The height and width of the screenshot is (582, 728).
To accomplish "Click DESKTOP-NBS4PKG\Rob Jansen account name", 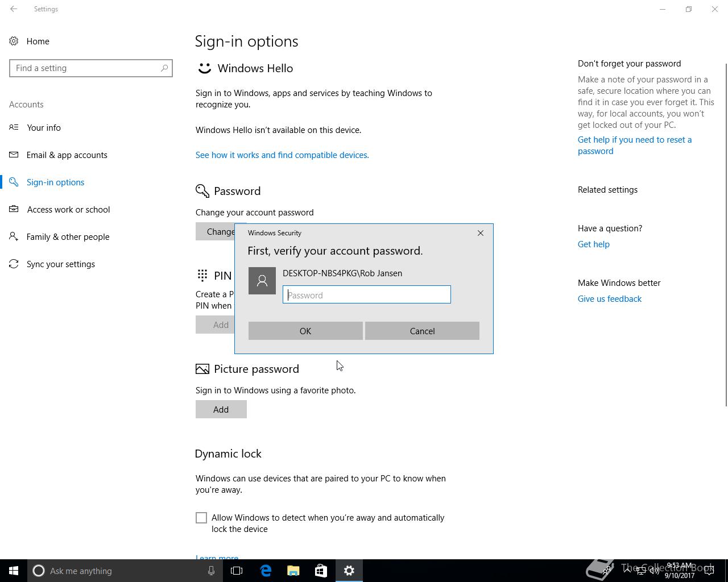I will [342, 273].
